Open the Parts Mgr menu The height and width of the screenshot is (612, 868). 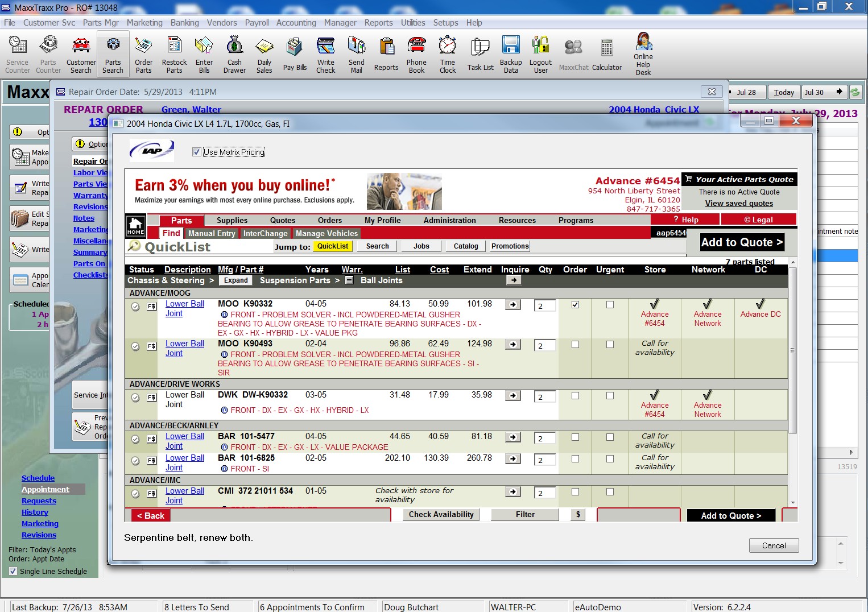pyautogui.click(x=101, y=23)
